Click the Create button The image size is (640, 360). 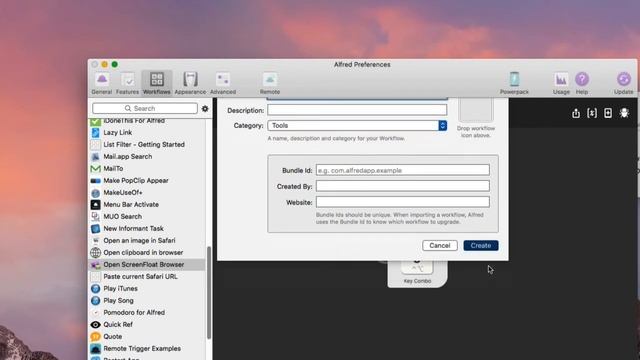click(x=481, y=245)
